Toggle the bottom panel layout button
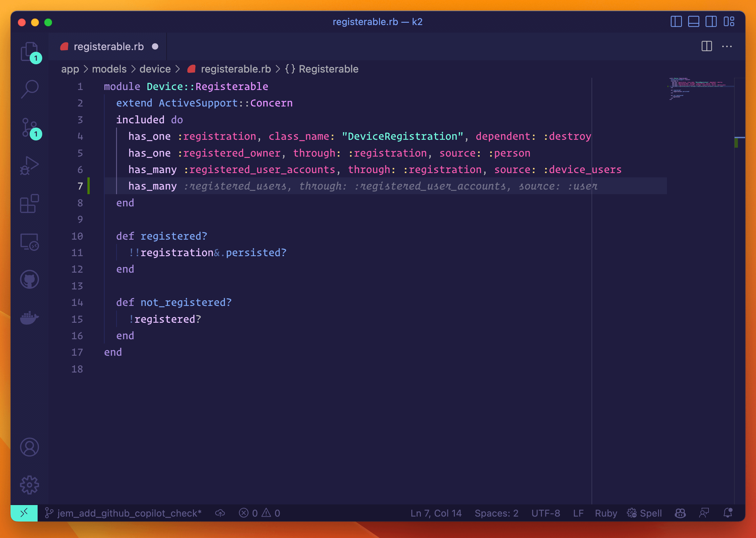Image resolution: width=756 pixels, height=538 pixels. point(693,22)
